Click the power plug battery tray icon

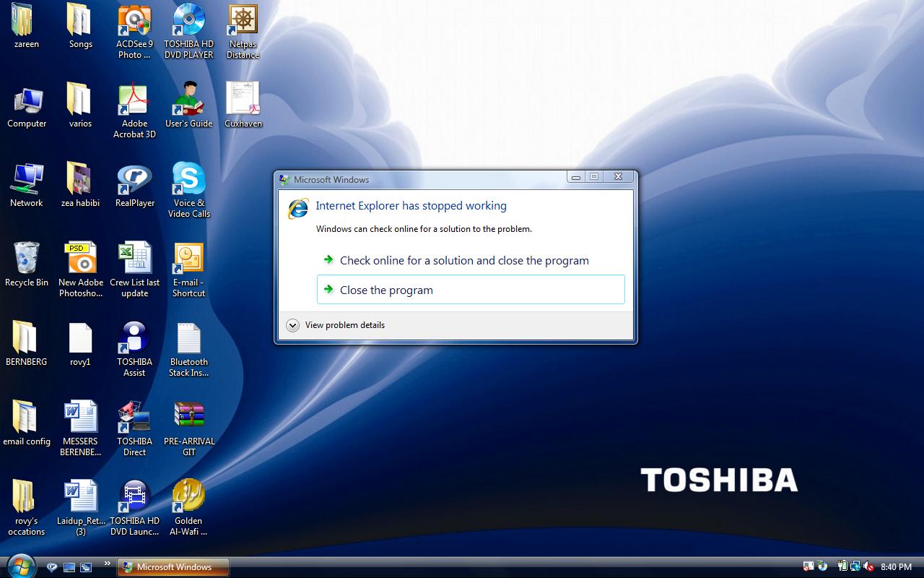click(x=842, y=566)
